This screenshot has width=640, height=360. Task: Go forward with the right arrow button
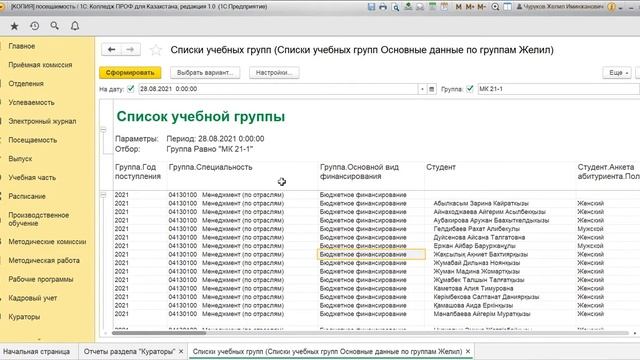click(131, 49)
